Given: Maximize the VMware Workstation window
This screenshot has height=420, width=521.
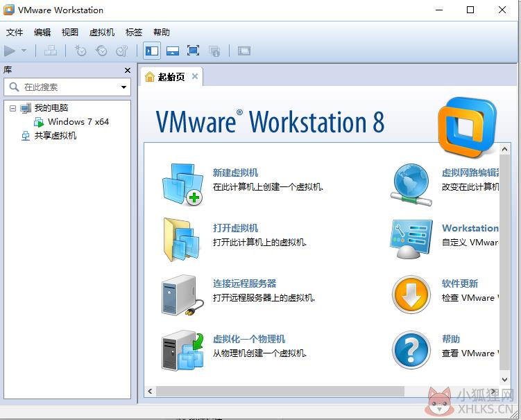Looking at the screenshot, I should (x=470, y=10).
